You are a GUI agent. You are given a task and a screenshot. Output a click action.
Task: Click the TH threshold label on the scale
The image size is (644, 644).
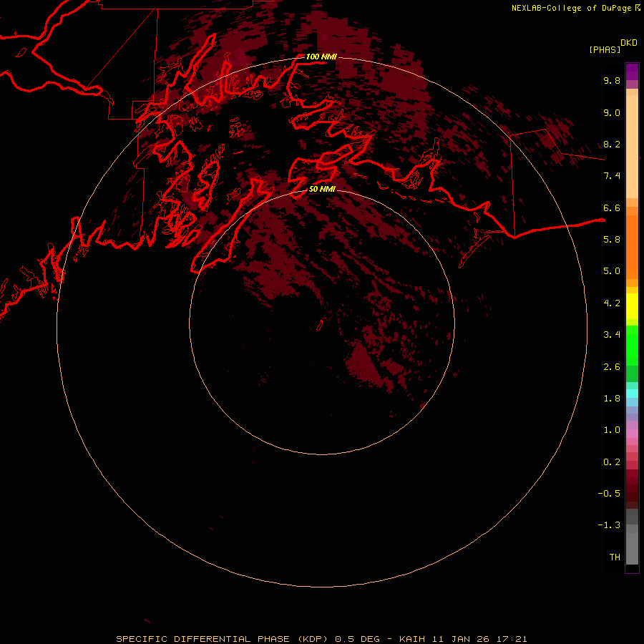[x=615, y=557]
